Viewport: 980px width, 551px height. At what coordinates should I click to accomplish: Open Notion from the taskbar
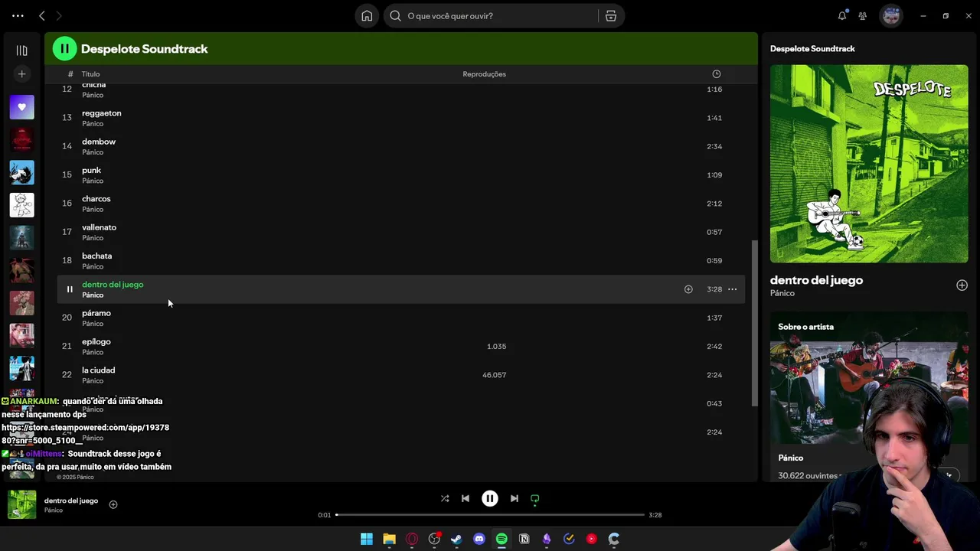click(524, 539)
